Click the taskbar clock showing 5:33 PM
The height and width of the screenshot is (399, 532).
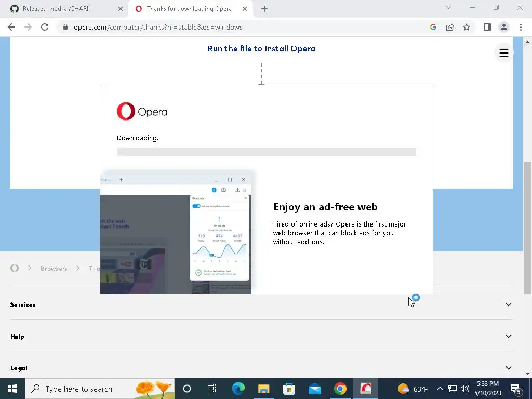pyautogui.click(x=487, y=389)
